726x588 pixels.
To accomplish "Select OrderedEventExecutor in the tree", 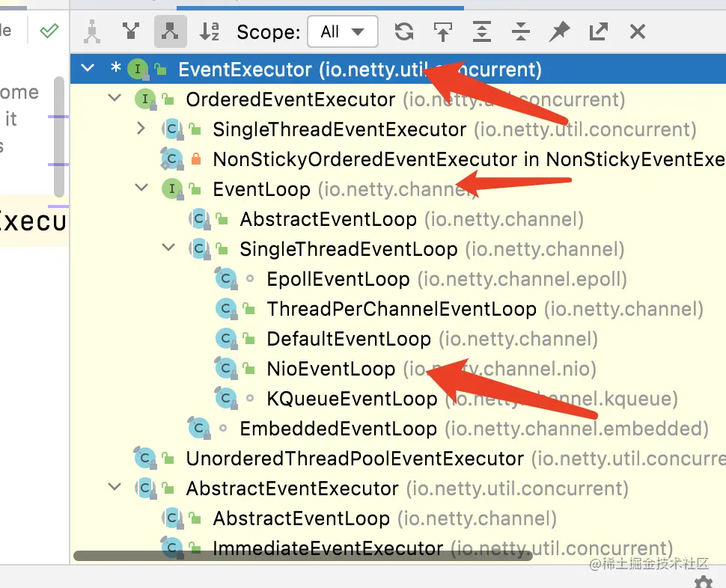I will [x=398, y=99].
